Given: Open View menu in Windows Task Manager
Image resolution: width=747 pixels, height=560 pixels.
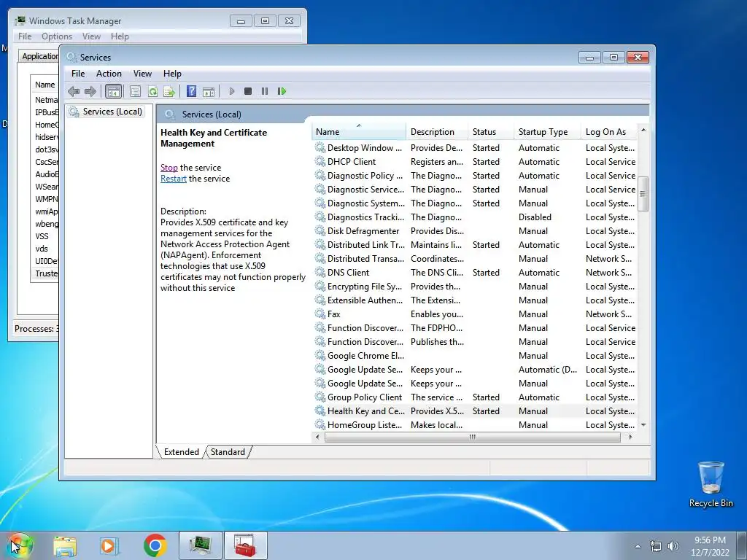Looking at the screenshot, I should (x=91, y=36).
